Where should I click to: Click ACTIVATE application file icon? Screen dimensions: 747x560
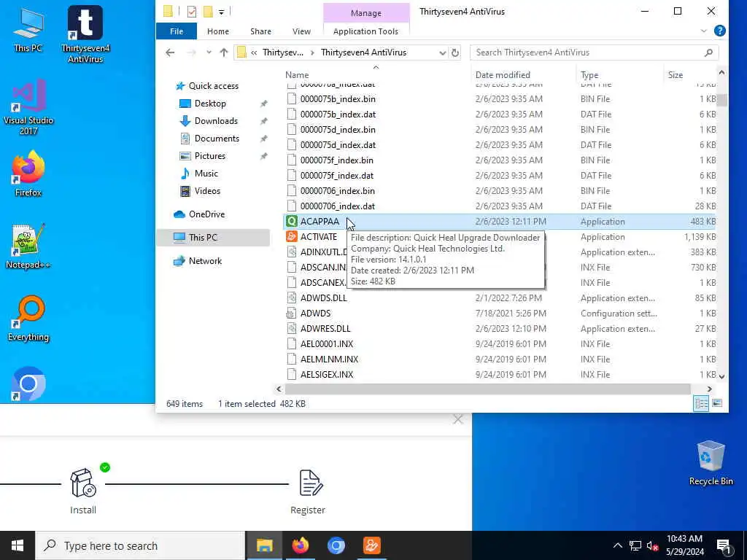[292, 237]
